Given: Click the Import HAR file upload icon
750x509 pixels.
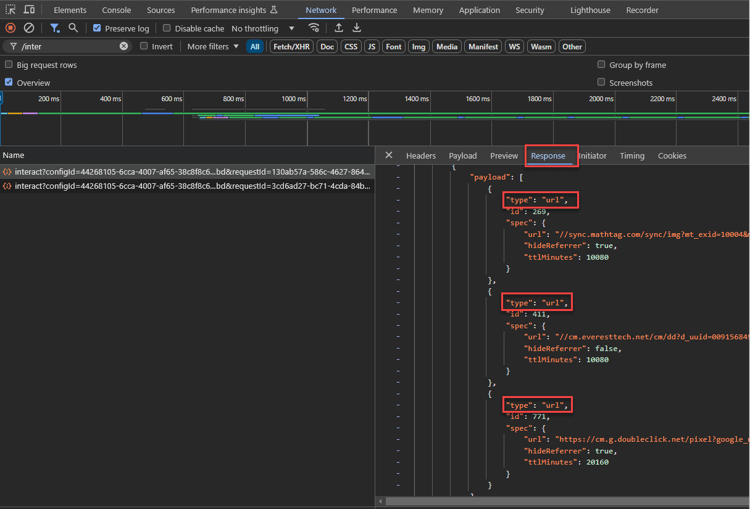Looking at the screenshot, I should 339,28.
